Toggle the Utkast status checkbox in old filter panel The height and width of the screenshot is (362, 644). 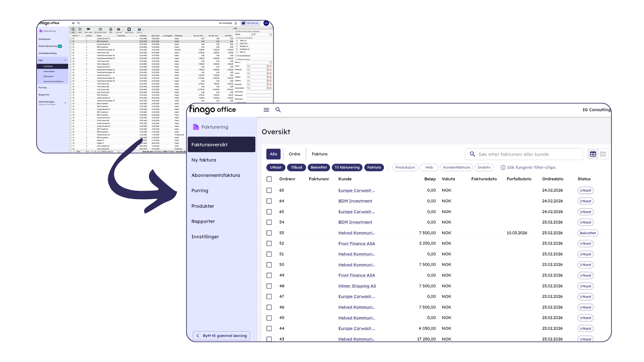tap(237, 44)
